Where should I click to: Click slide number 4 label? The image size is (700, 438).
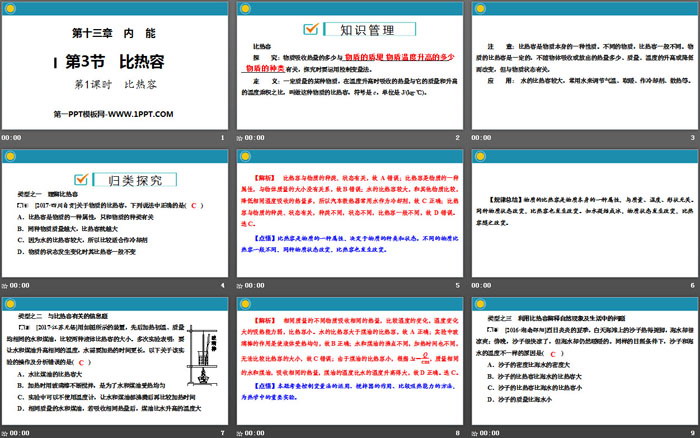(223, 285)
